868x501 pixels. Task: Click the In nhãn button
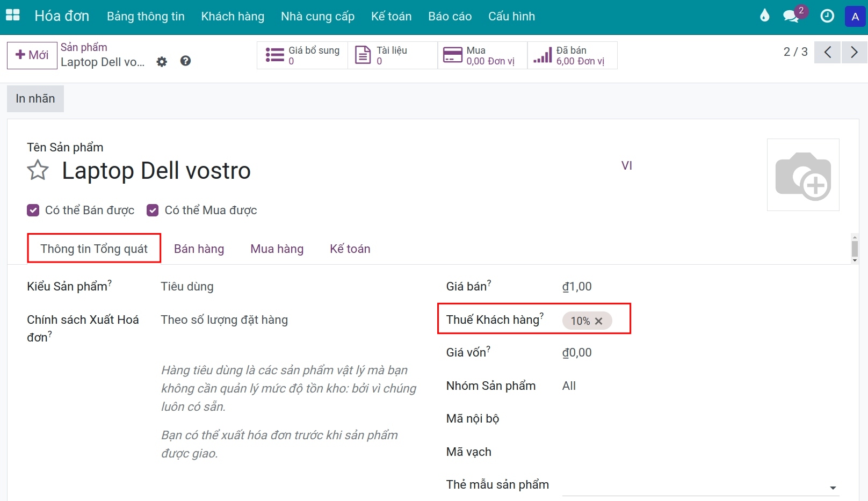click(x=35, y=99)
